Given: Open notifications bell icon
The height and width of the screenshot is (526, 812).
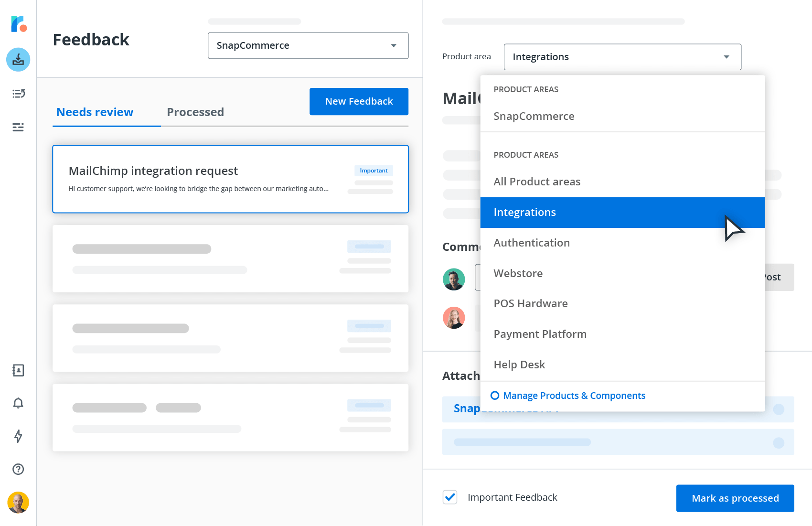Looking at the screenshot, I should [18, 403].
